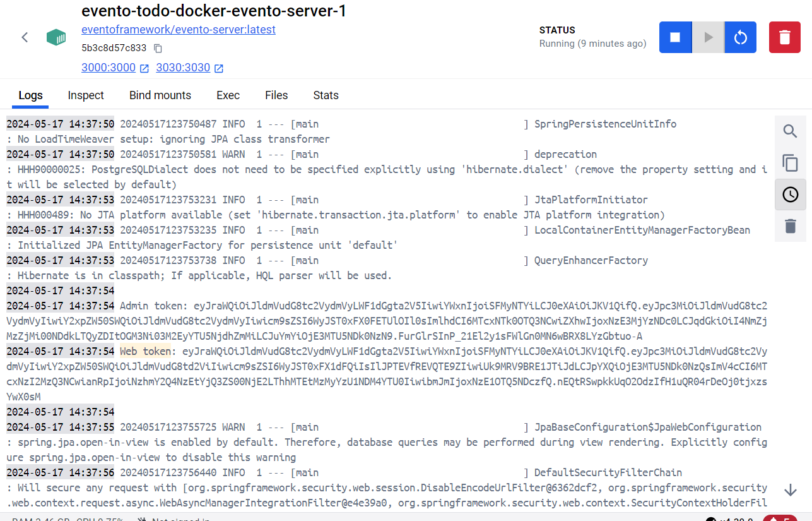The width and height of the screenshot is (812, 521).
Task: Click the back arrow to containers list
Action: pos(25,37)
